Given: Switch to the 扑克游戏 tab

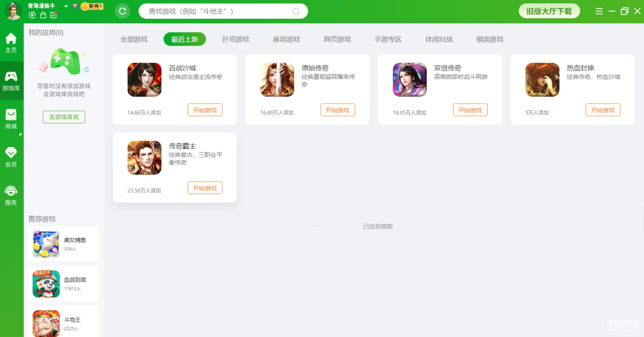Looking at the screenshot, I should 236,39.
